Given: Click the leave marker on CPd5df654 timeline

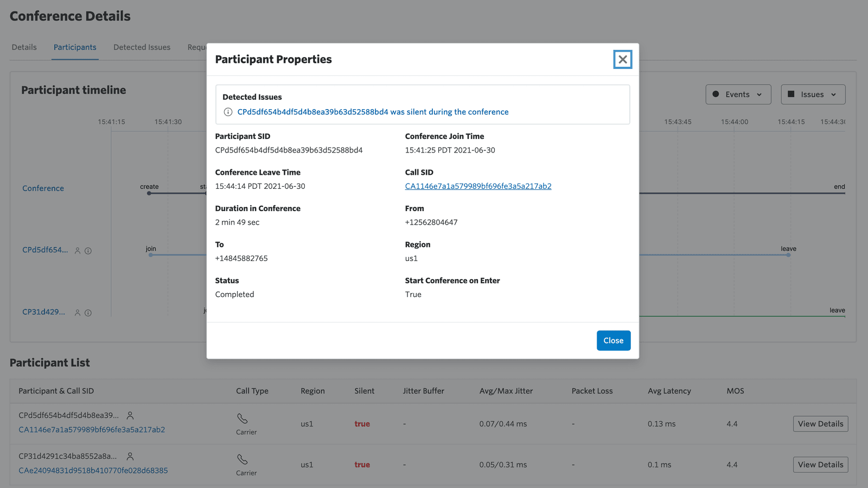Looking at the screenshot, I should coord(788,255).
